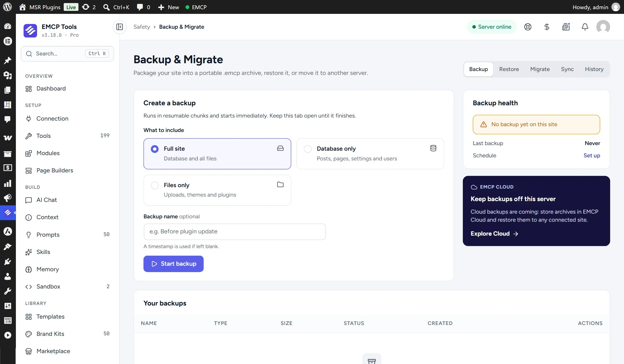Open the help lifebuoy icon
Viewport: 624px width, 364px height.
(528, 27)
